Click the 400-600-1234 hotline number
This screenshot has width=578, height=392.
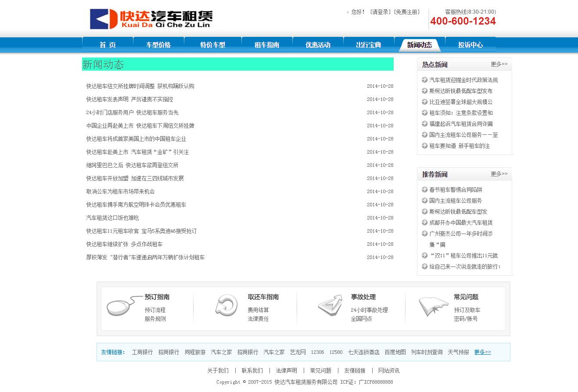point(463,21)
